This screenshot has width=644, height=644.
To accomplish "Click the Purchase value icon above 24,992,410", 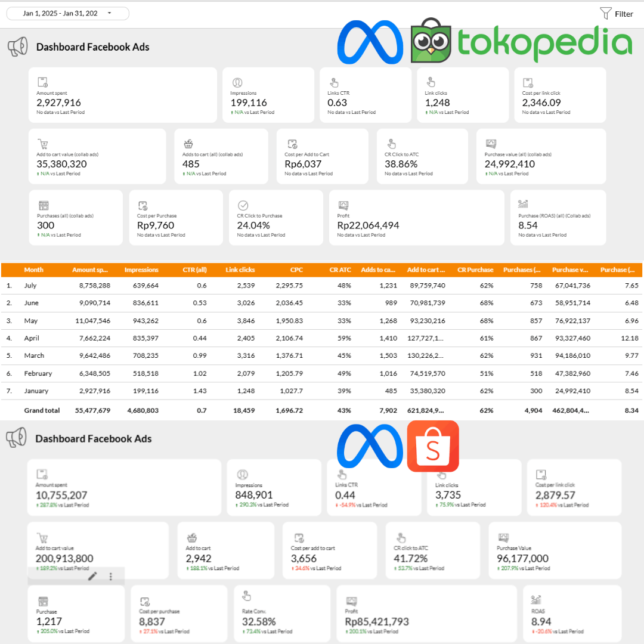I will pyautogui.click(x=491, y=144).
